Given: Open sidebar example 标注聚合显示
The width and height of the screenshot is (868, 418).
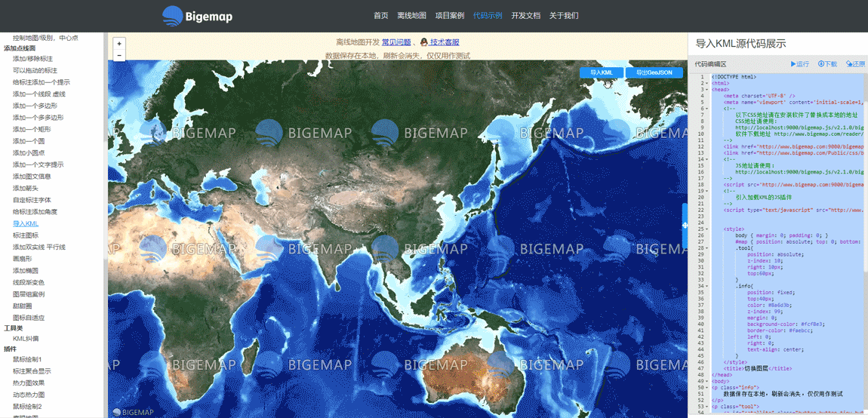Looking at the screenshot, I should point(32,371).
